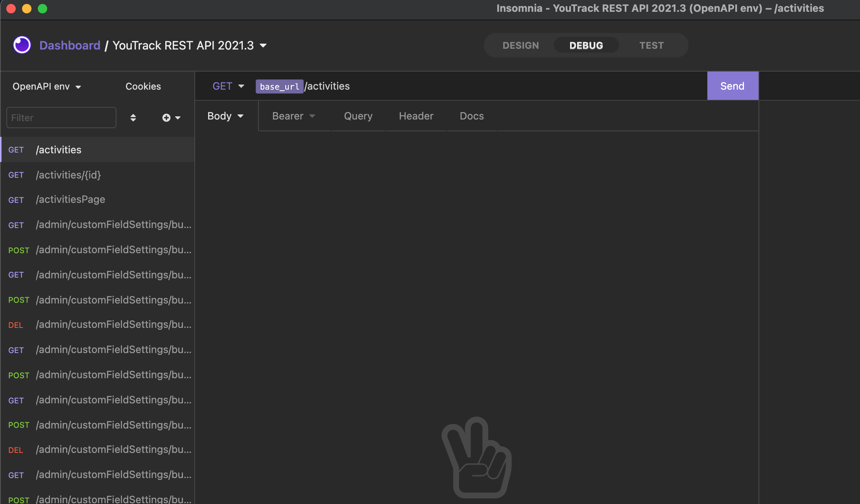Switch to the DESIGN view

pos(520,46)
